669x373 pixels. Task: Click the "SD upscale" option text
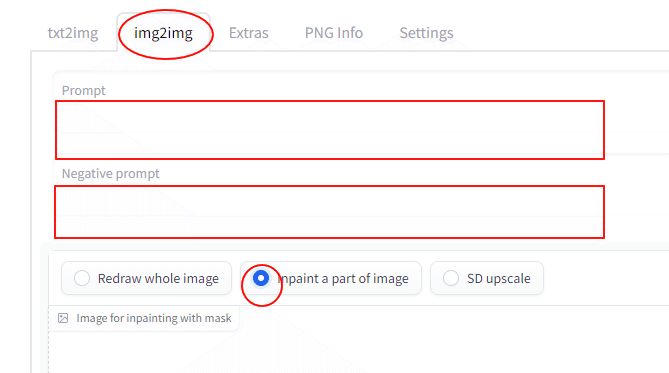499,279
